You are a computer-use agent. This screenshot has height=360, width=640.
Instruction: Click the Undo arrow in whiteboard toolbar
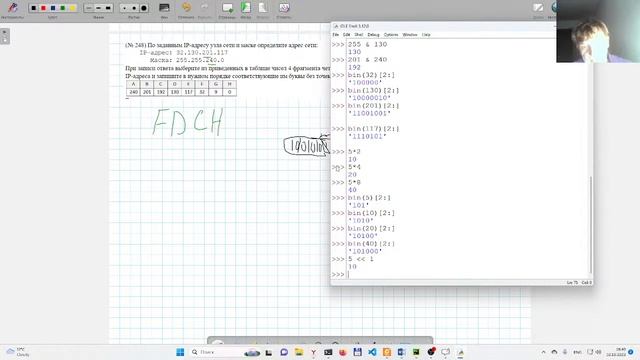click(186, 8)
